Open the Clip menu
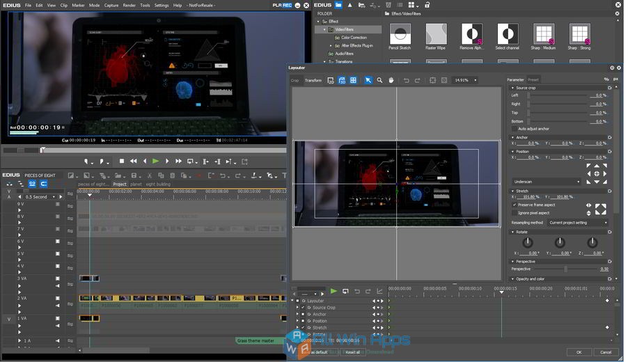Viewport: 644px width, 362px height. pyautogui.click(x=63, y=6)
